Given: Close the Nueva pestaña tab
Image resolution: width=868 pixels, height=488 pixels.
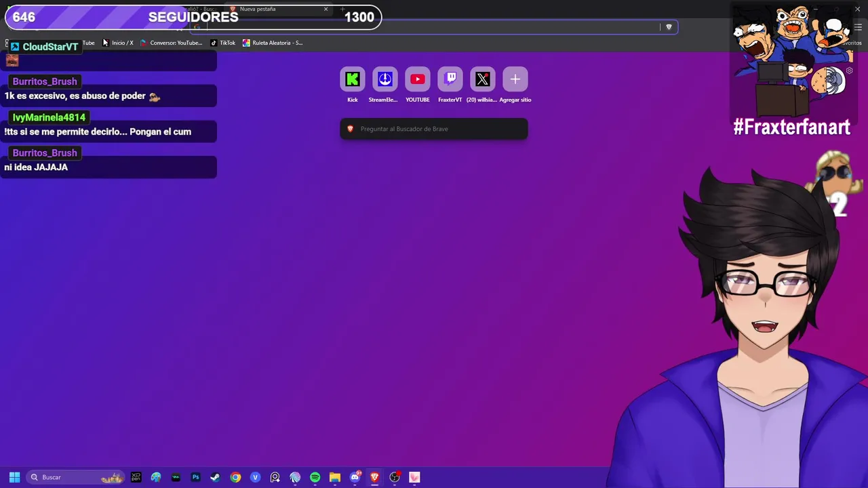Looking at the screenshot, I should 325,9.
